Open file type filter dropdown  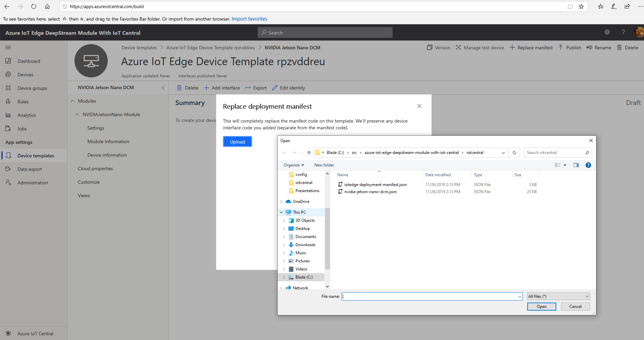coord(559,296)
